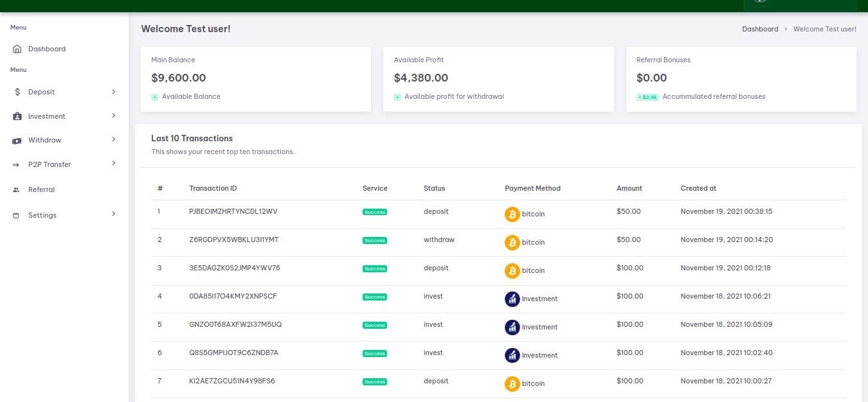The height and width of the screenshot is (402, 868).
Task: Click the Deposit dollar sign icon
Action: coord(17,92)
